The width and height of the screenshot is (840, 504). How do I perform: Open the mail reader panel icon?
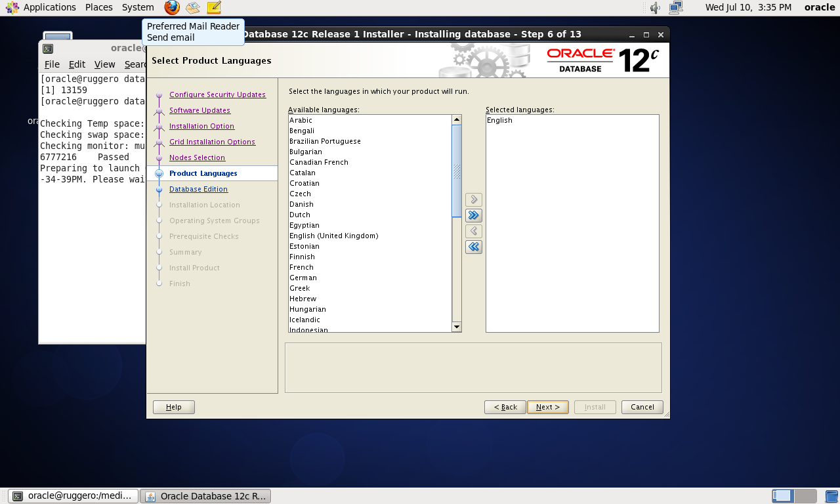pyautogui.click(x=192, y=8)
